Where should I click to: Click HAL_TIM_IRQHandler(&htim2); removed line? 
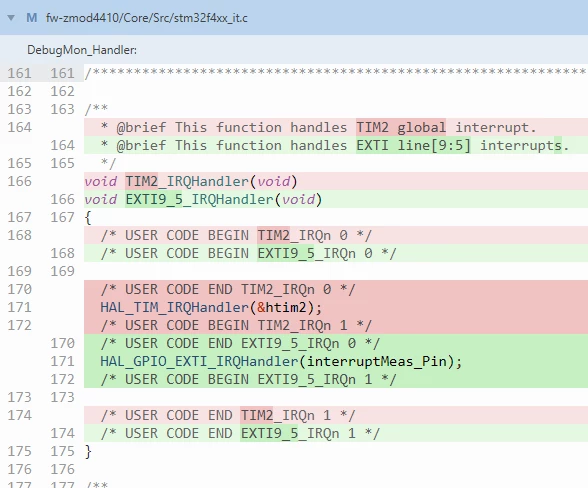click(x=336, y=307)
